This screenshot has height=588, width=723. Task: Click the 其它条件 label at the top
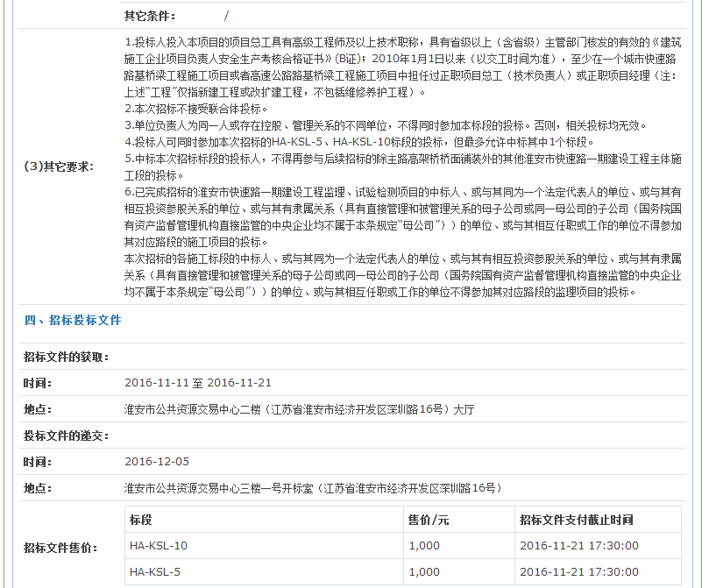(x=150, y=16)
